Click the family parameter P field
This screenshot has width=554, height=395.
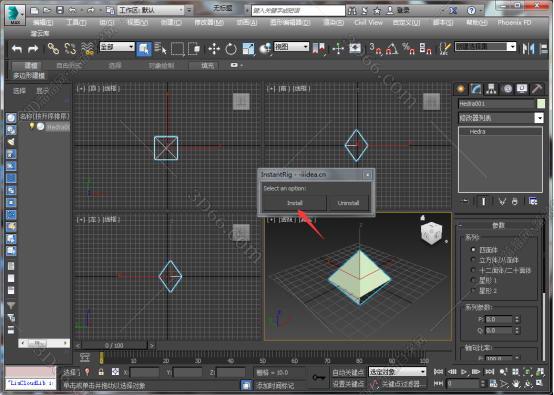[499, 319]
